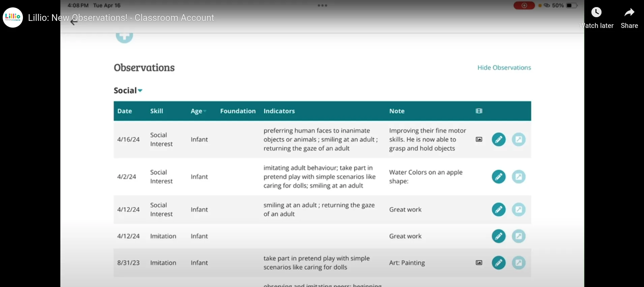
Task: Edit the 4/2/24 Water Colors observation
Action: (499, 177)
